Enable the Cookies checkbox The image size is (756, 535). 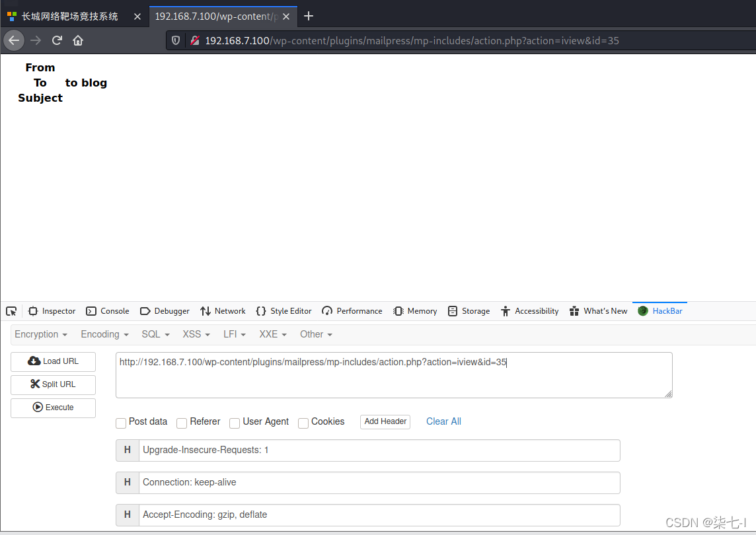click(303, 423)
